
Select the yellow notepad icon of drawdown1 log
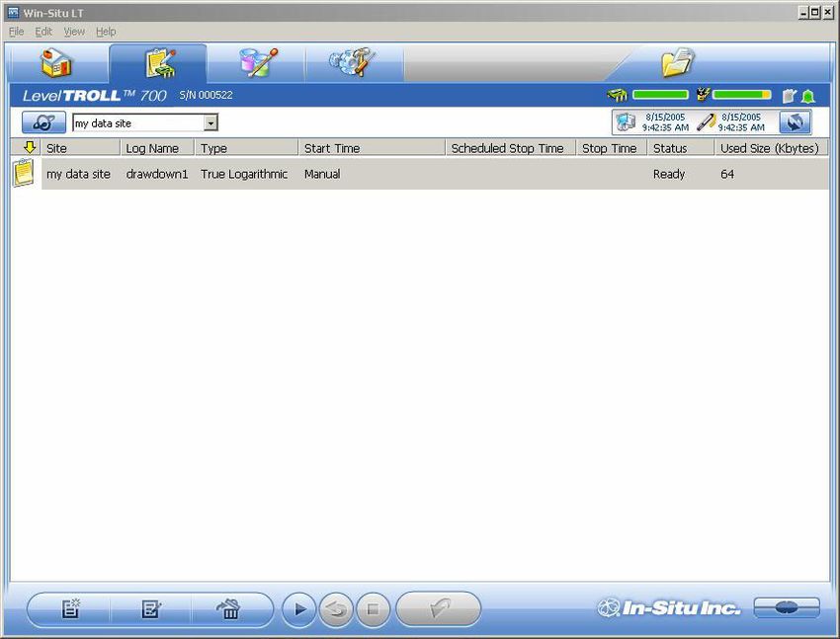(24, 173)
